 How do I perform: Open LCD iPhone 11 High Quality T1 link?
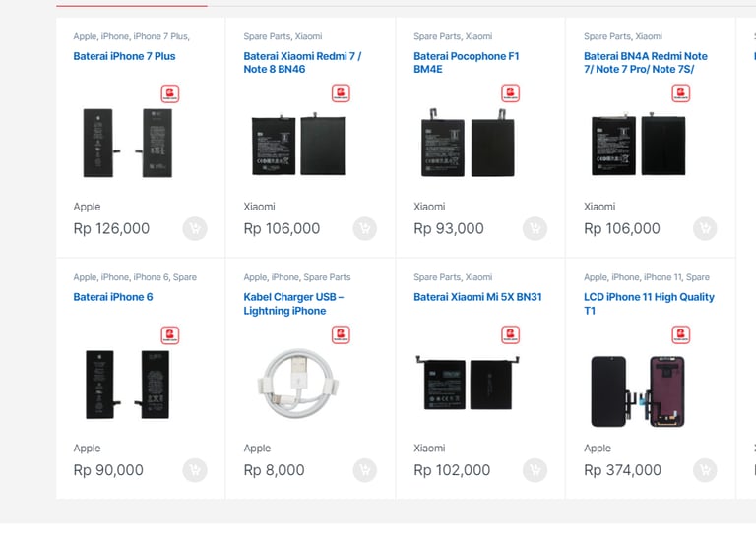pos(649,304)
